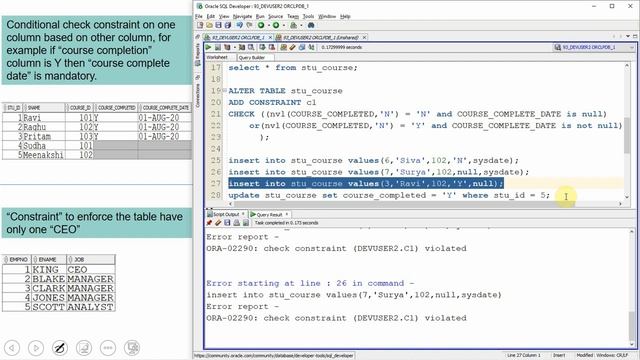The image size is (640, 360).
Task: Open the Tools menu
Action: [x=308, y=16]
